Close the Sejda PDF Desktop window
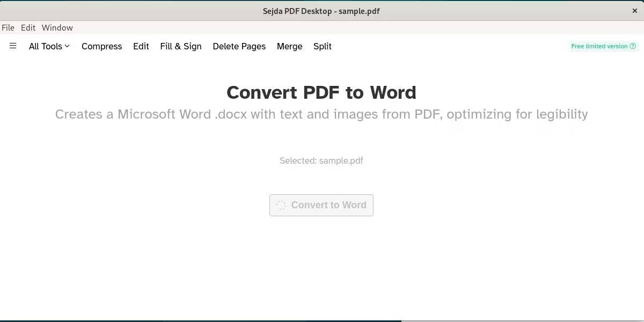 (x=635, y=11)
